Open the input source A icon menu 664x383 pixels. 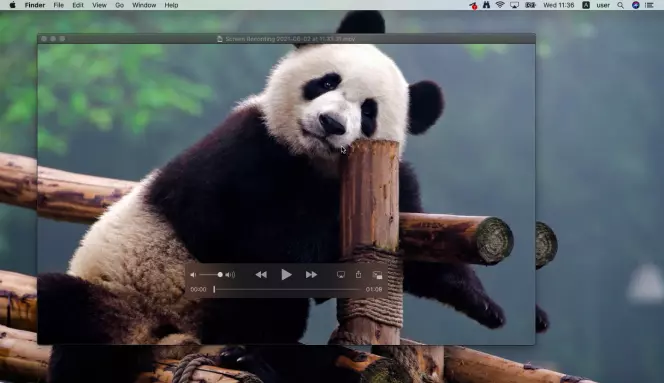coord(586,5)
